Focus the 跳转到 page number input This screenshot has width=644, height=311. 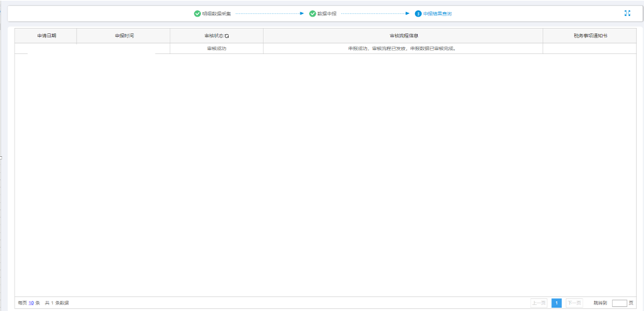[619, 303]
